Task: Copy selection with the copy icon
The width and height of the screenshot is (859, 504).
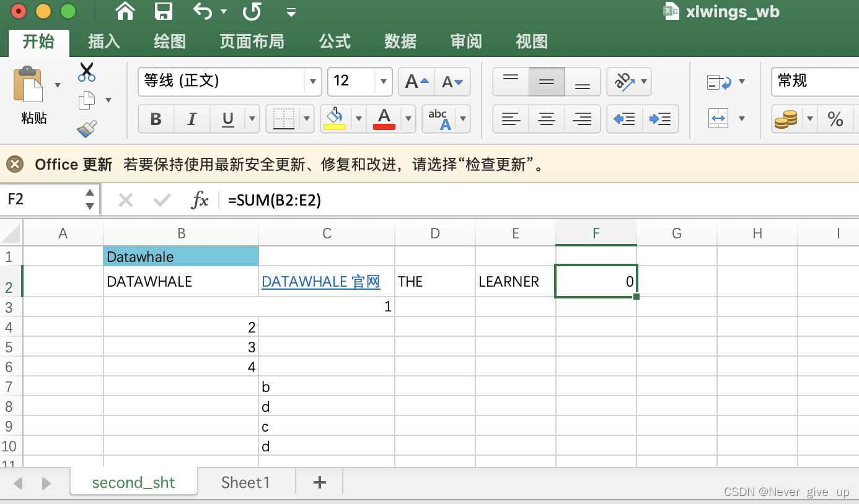Action: 87,100
